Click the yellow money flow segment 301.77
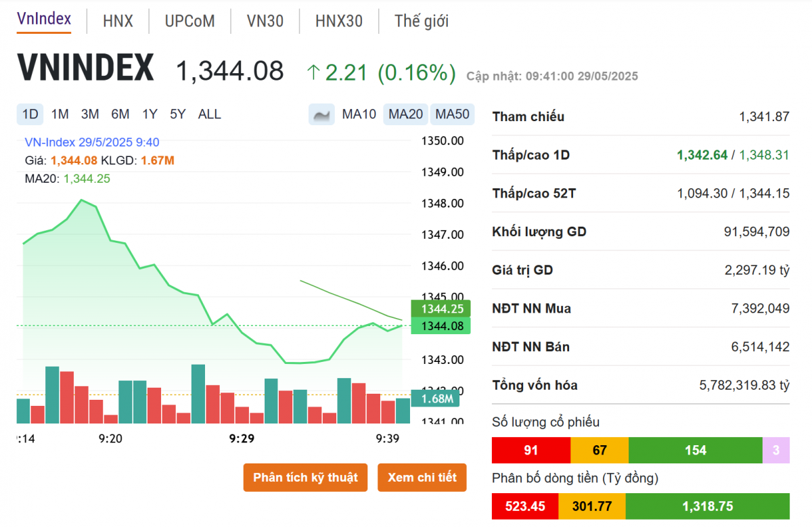Viewport: 812px width, 527px height. coord(592,506)
